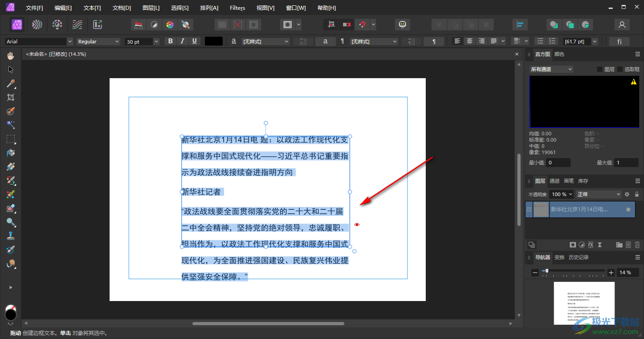Viewport: 644px width, 339px height.
Task: Select the Rectangular Marquee tool
Action: point(11,139)
